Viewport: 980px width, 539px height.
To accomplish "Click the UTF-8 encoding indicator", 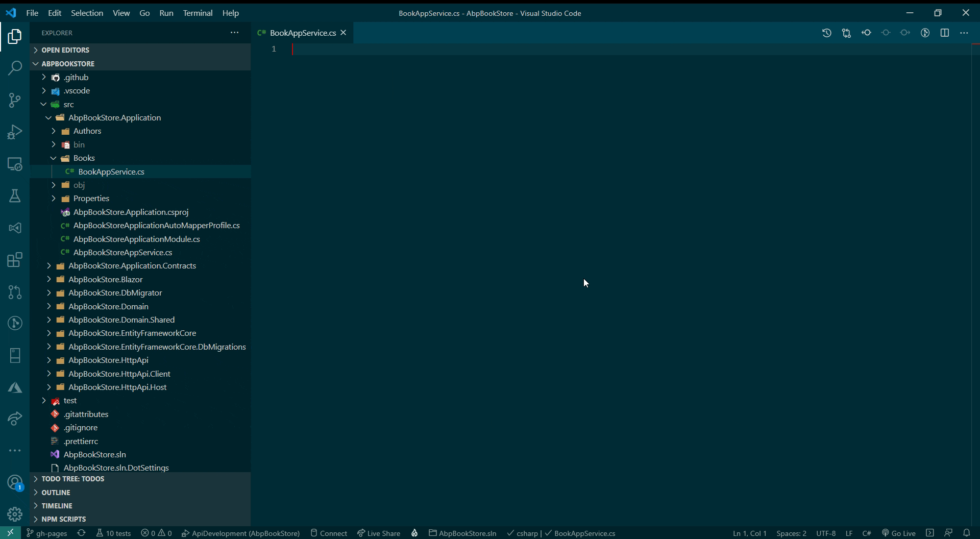I will [x=825, y=533].
